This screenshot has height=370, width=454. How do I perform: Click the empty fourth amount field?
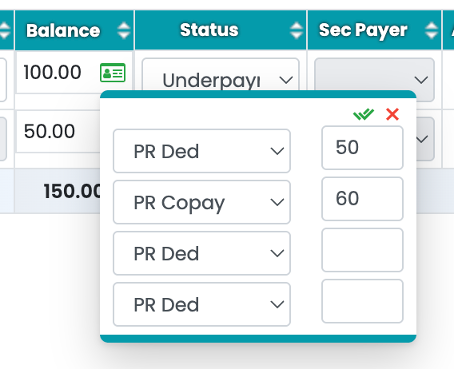tap(362, 301)
